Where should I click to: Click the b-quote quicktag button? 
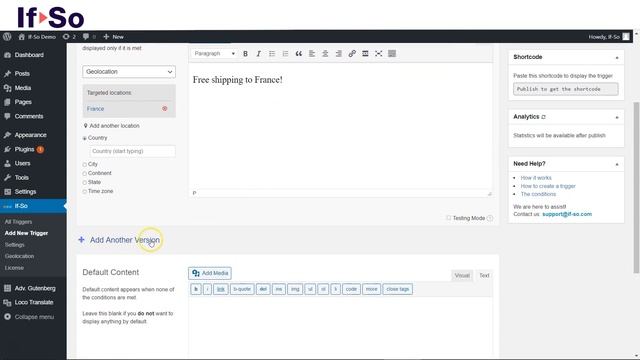coord(242,289)
